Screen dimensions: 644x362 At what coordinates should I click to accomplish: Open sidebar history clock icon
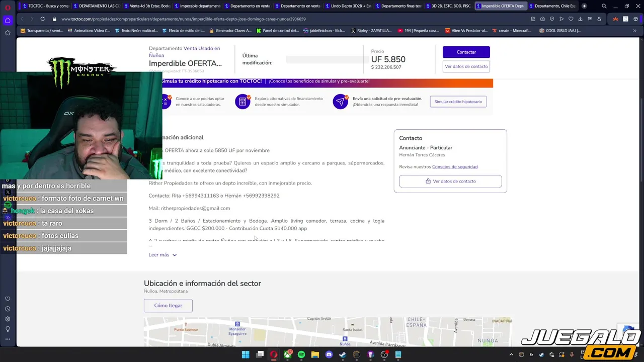tap(8, 309)
